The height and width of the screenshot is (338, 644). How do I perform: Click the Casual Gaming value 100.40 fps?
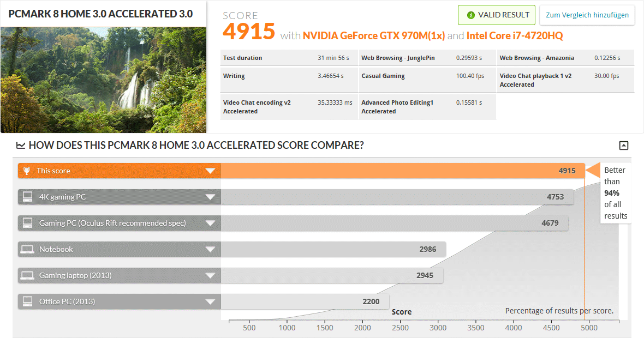point(470,76)
